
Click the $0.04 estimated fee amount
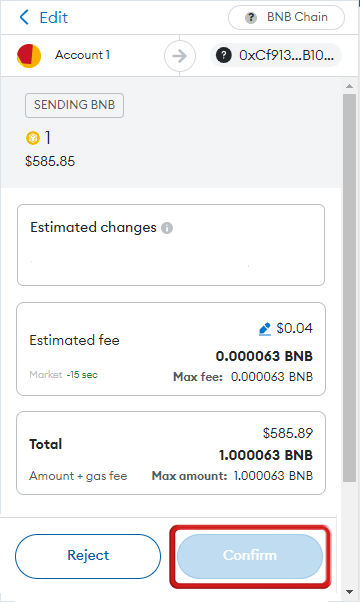point(294,328)
